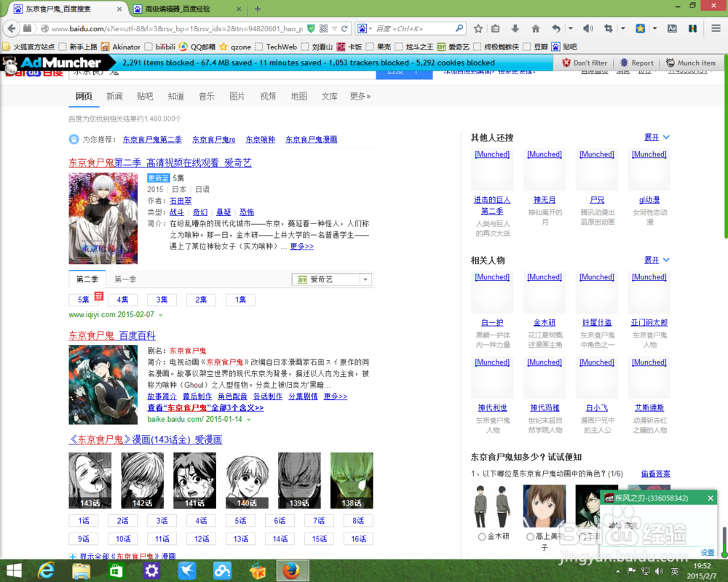Viewport: 728px width, 582px height.
Task: Open author 石田翠 link
Action: [181, 201]
